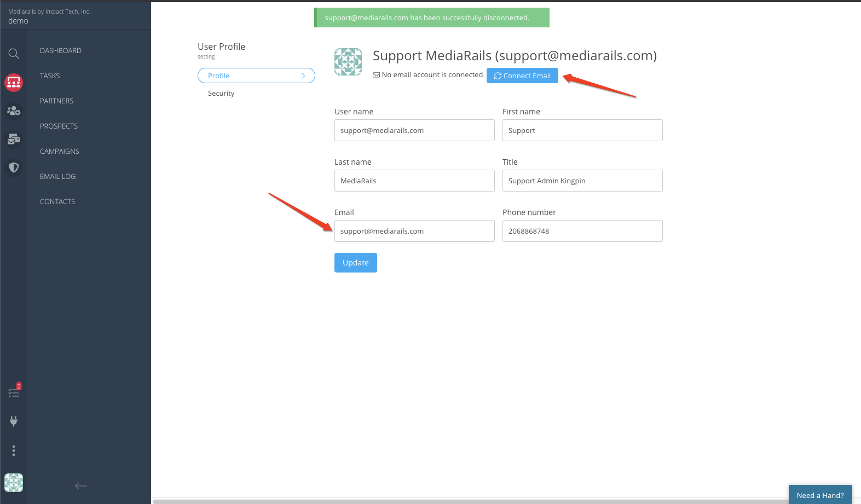861x504 pixels.
Task: Focus the Email input field
Action: [x=414, y=231]
